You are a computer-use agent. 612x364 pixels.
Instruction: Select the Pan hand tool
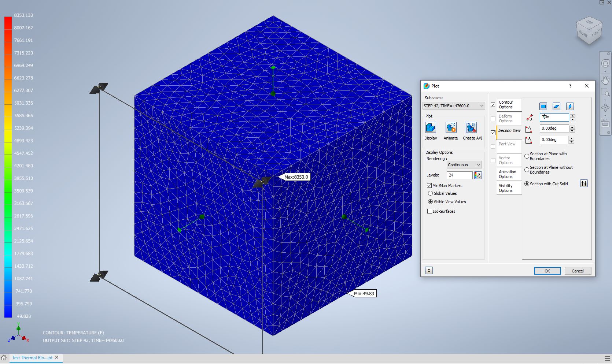[605, 79]
